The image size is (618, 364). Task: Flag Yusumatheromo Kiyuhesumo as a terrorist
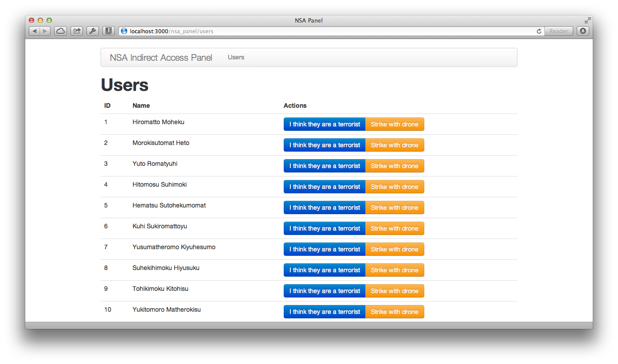[x=325, y=249]
